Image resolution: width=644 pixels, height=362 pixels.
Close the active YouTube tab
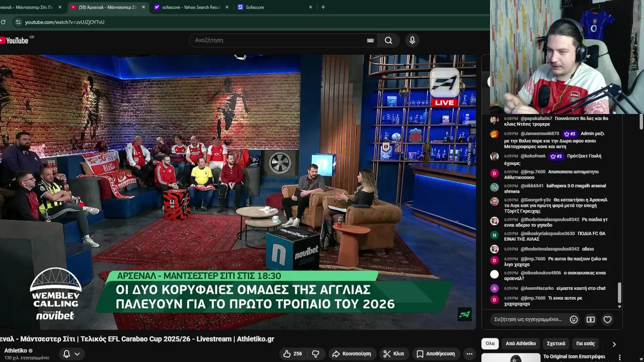(x=143, y=7)
